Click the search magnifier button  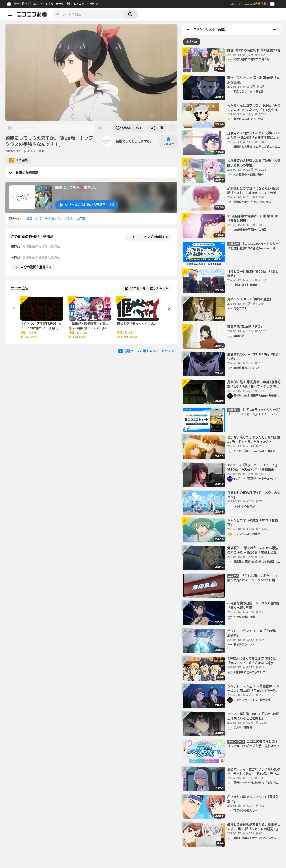click(x=130, y=14)
